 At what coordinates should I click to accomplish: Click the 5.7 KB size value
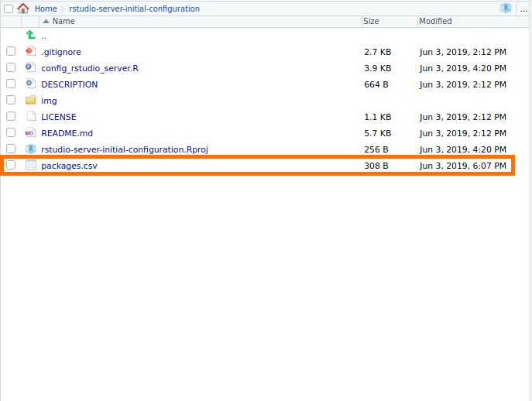click(x=378, y=133)
